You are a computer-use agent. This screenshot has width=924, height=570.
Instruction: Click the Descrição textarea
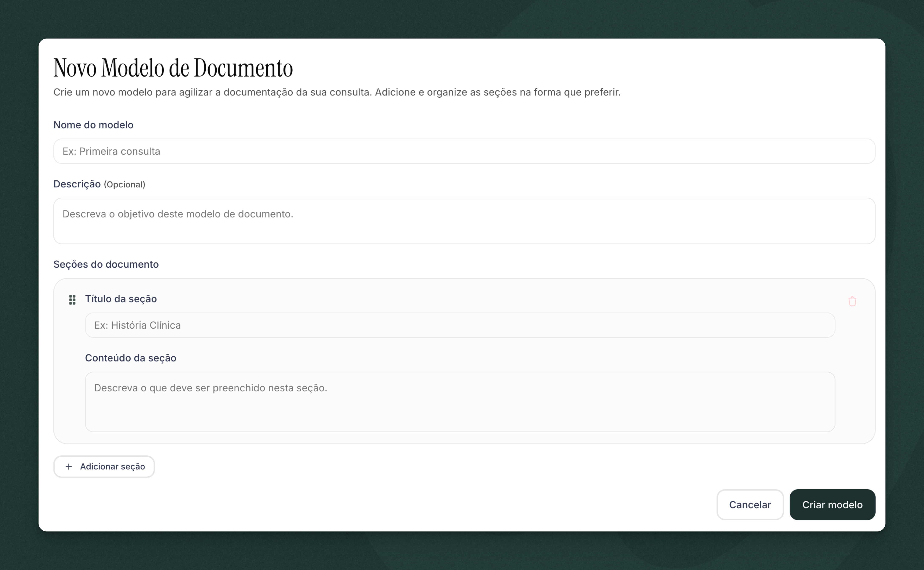point(464,221)
